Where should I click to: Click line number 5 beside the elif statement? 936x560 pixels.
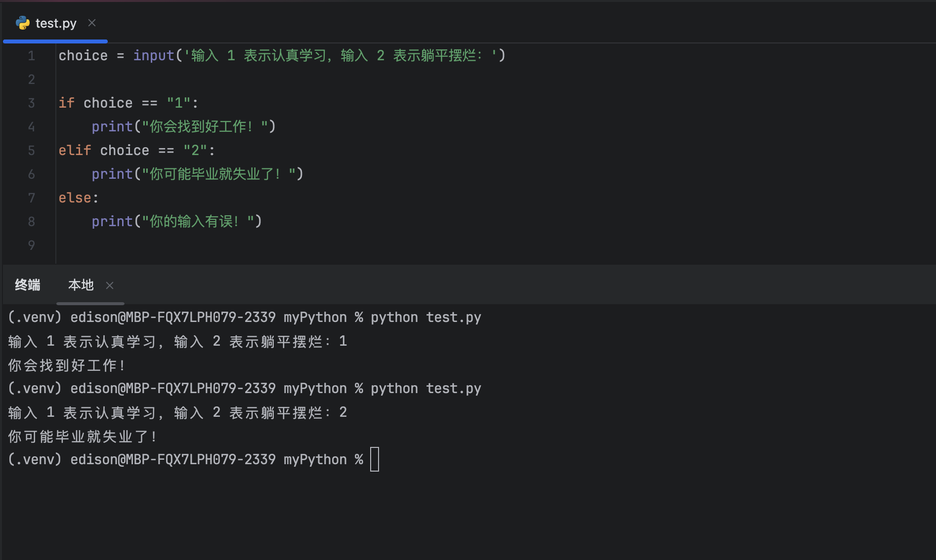pyautogui.click(x=32, y=150)
